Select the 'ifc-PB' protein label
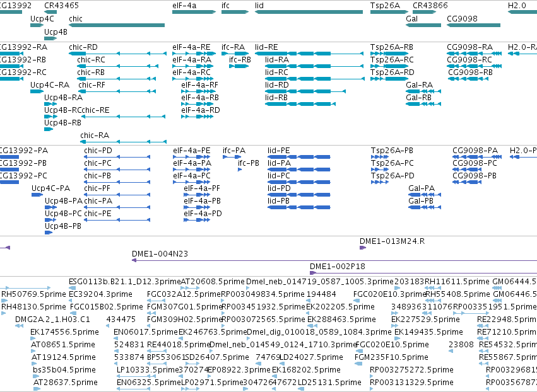 (249, 163)
